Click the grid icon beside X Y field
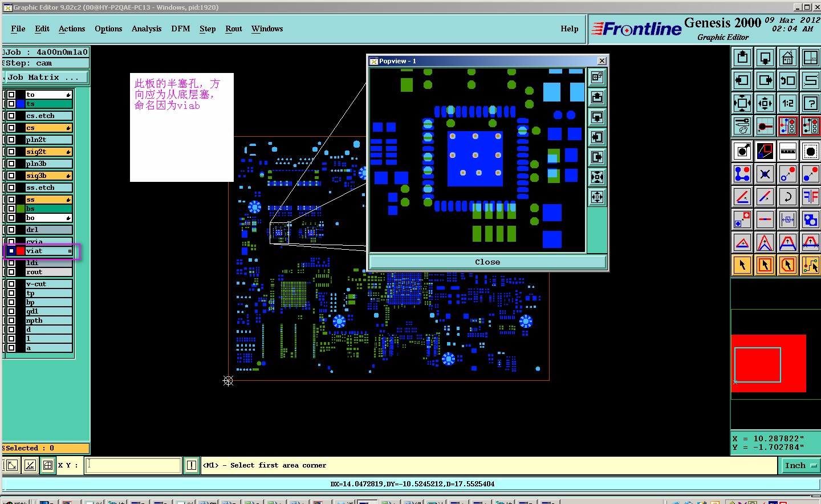 (x=48, y=465)
